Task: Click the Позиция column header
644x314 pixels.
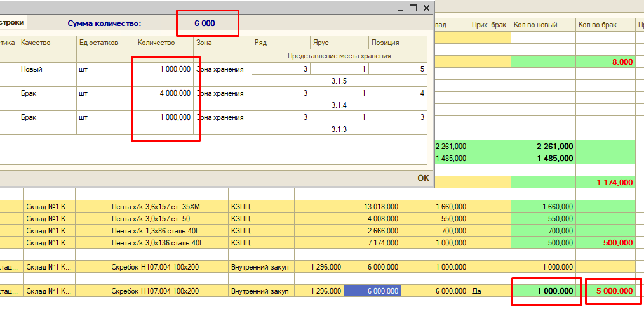Action: [x=398, y=43]
